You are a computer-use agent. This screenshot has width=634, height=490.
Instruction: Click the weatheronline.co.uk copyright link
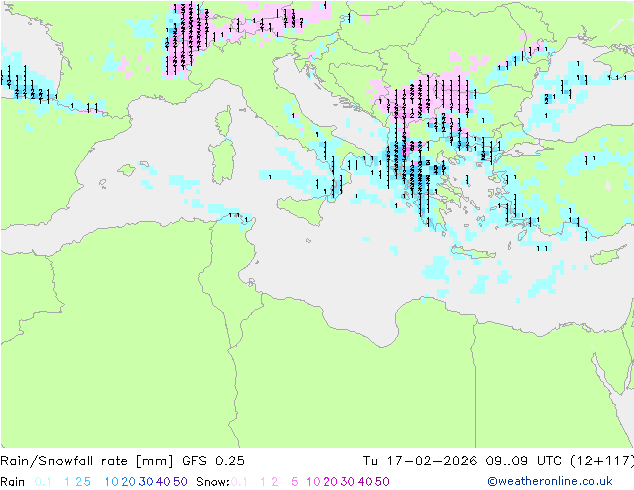(550, 481)
